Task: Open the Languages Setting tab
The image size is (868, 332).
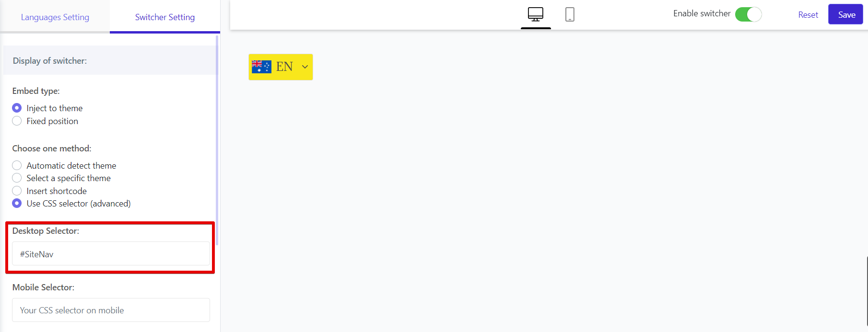Action: (55, 17)
